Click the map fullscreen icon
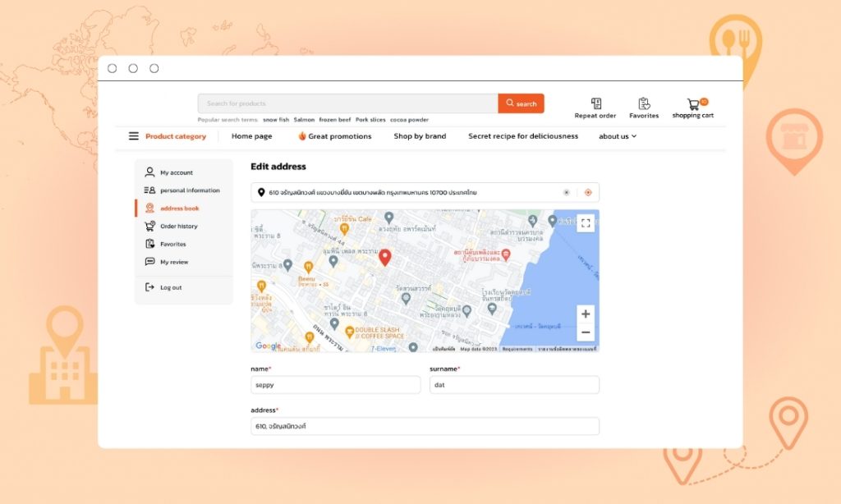Screen dimensions: 841x504 [585, 222]
